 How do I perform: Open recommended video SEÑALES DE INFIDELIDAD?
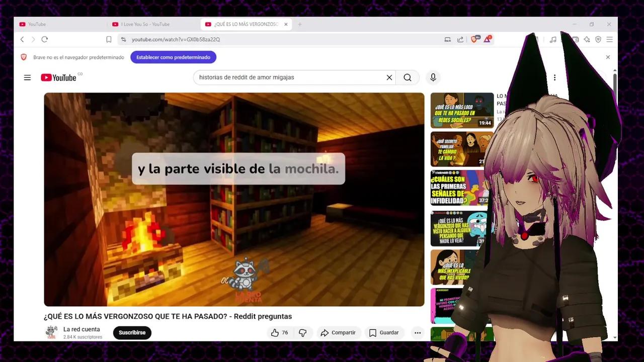pyautogui.click(x=459, y=188)
